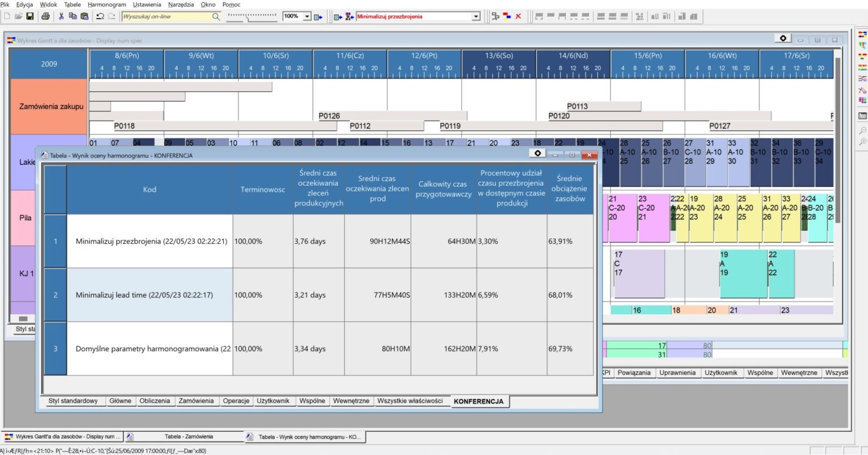Open the 100% zoom level dropdown
Viewport: 868px width, 455px height.
click(307, 16)
